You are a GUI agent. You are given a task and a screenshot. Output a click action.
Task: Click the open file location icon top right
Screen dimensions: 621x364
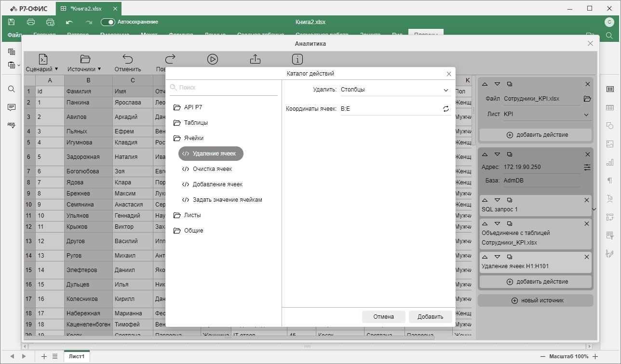590,36
